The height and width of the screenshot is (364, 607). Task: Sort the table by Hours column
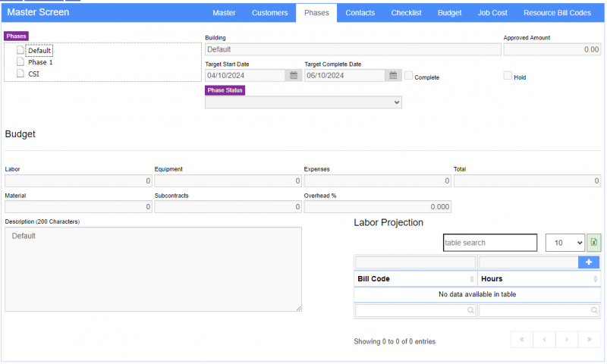point(539,279)
